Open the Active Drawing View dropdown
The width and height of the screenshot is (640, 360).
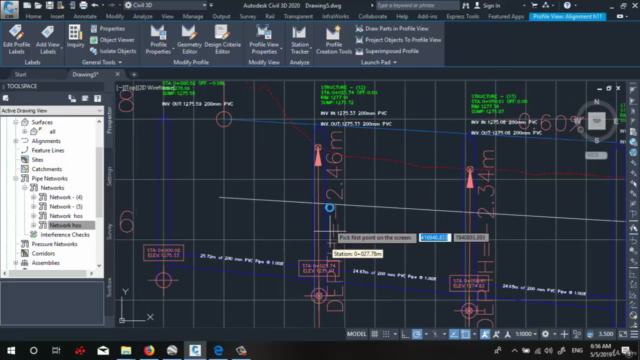pos(51,111)
